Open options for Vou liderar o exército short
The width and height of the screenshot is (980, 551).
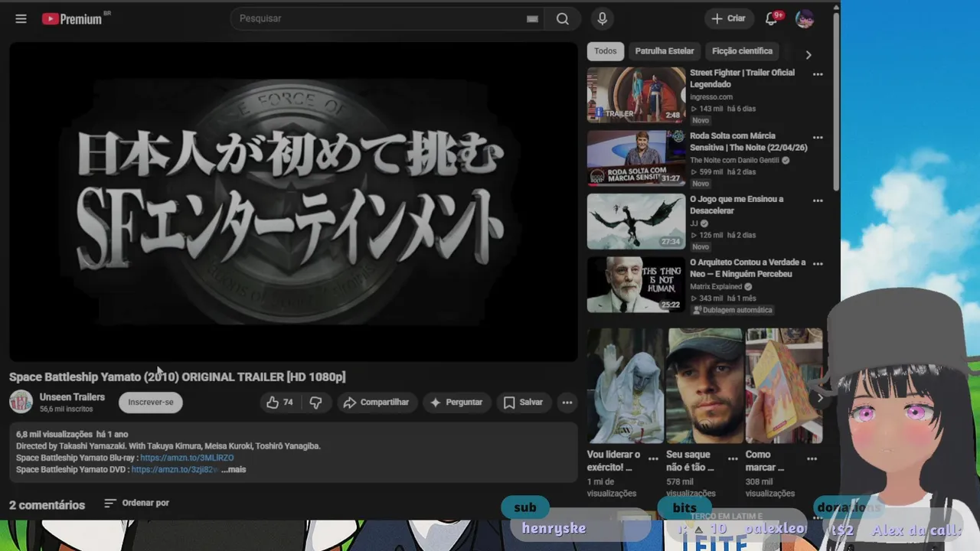tap(653, 459)
